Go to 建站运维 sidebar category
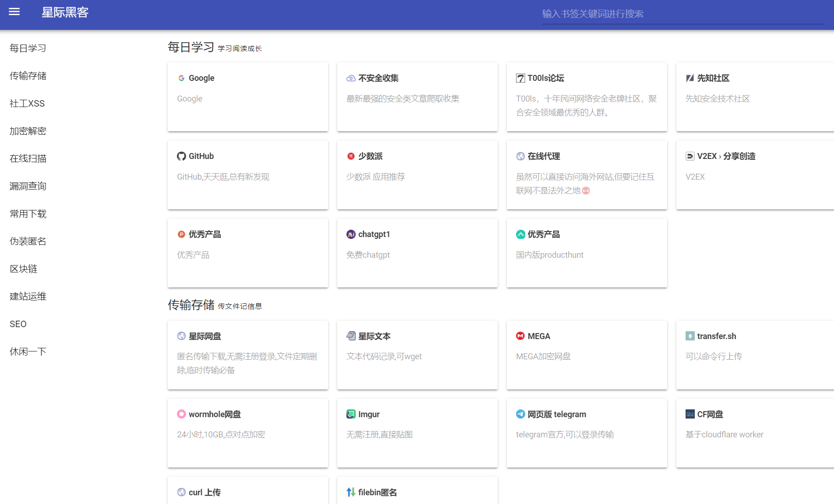This screenshot has height=504, width=834. point(28,296)
